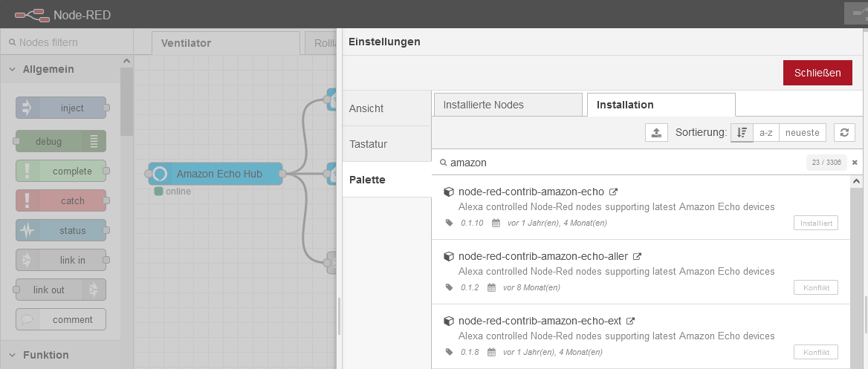Sort modules by neueste
Viewport: 868px width, 369px height.
point(803,133)
